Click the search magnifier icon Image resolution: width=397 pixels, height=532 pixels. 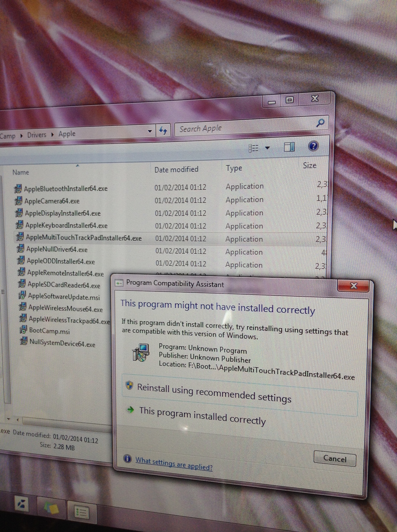(320, 123)
